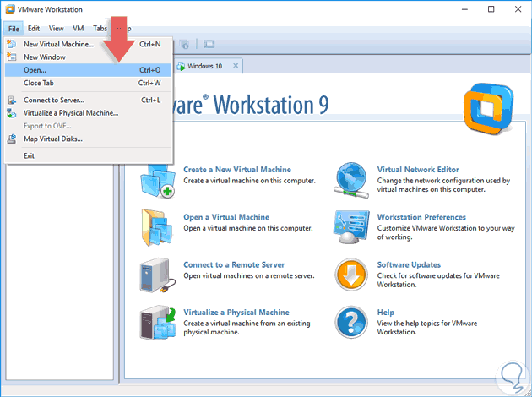Viewport: 532px width, 397px height.
Task: Click the Connect to a Remote Server icon
Action: [x=158, y=275]
